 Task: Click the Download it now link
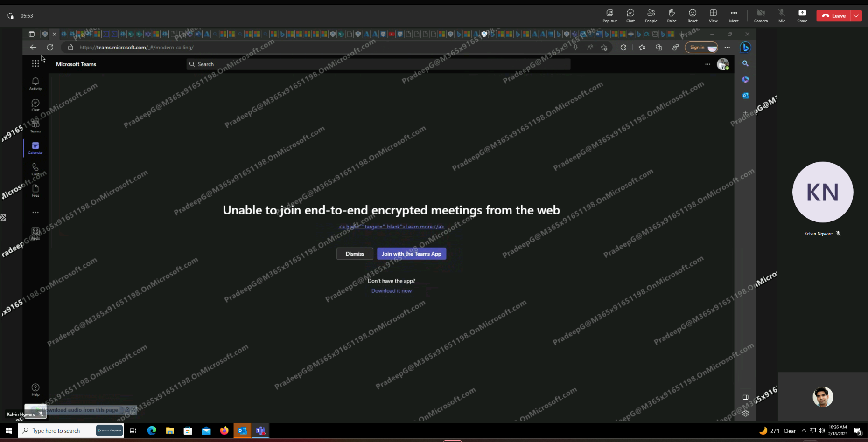tap(391, 291)
